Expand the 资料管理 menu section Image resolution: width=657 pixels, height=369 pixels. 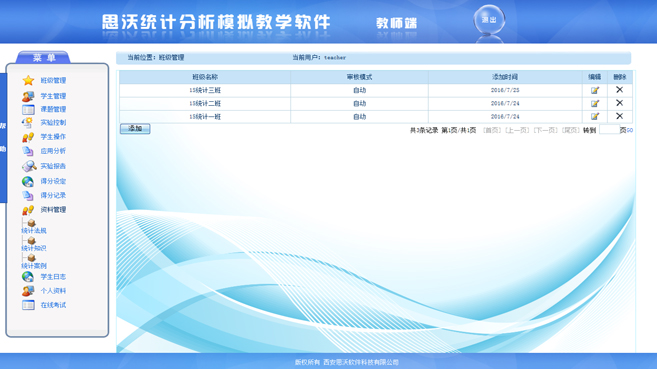pos(53,209)
